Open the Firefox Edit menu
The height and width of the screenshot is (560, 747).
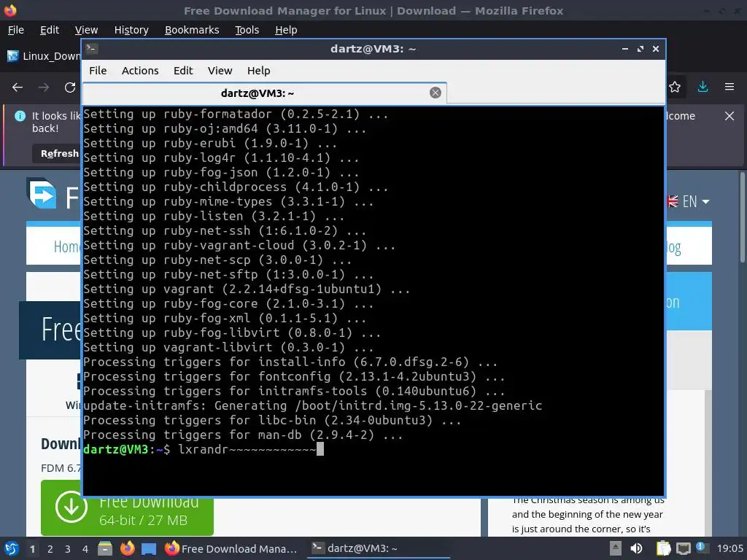50,30
